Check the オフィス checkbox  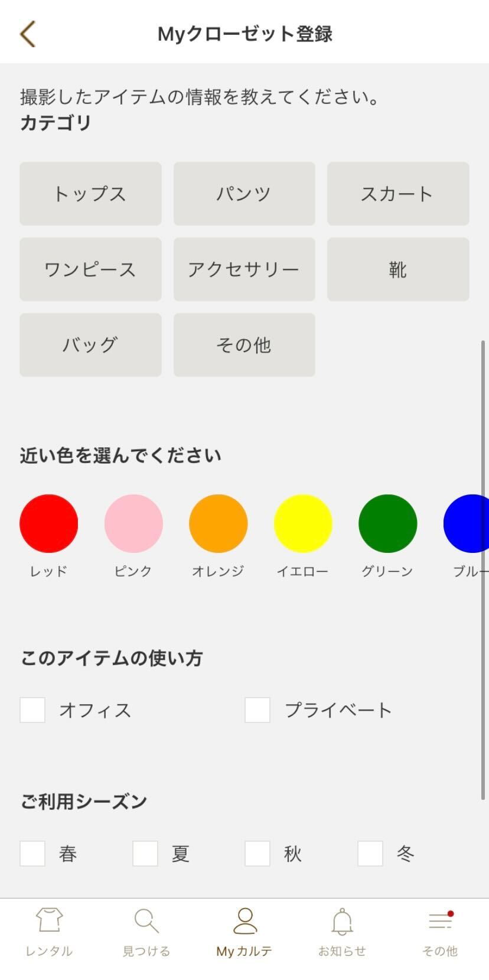coord(32,709)
